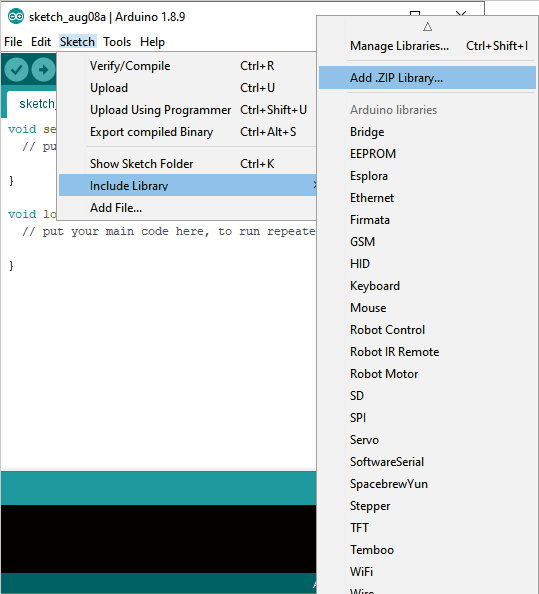
Task: Choose Add .ZIP Library...
Action: 427,78
